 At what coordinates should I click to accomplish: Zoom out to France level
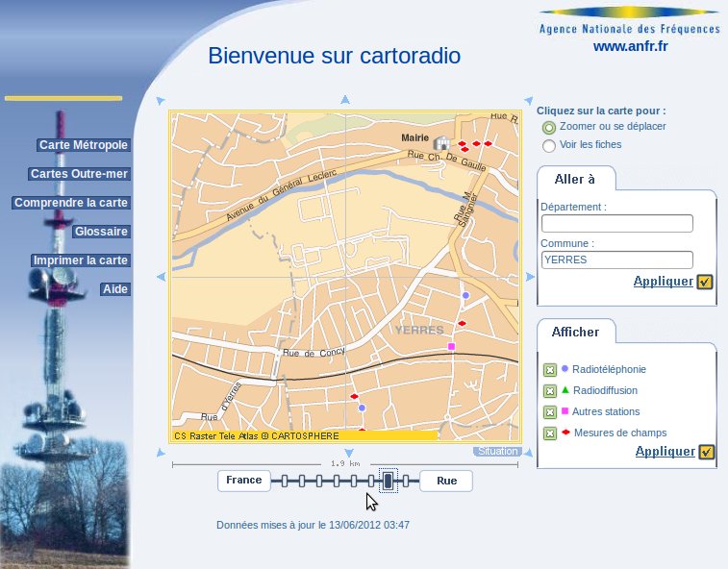(x=243, y=481)
